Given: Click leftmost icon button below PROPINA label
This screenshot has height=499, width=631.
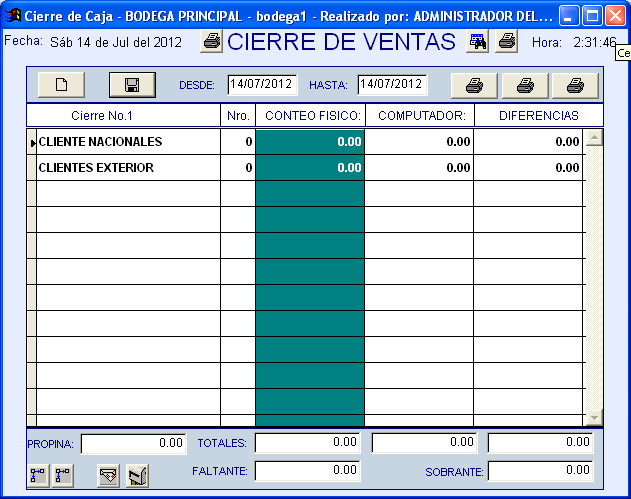Looking at the screenshot, I should [38, 475].
